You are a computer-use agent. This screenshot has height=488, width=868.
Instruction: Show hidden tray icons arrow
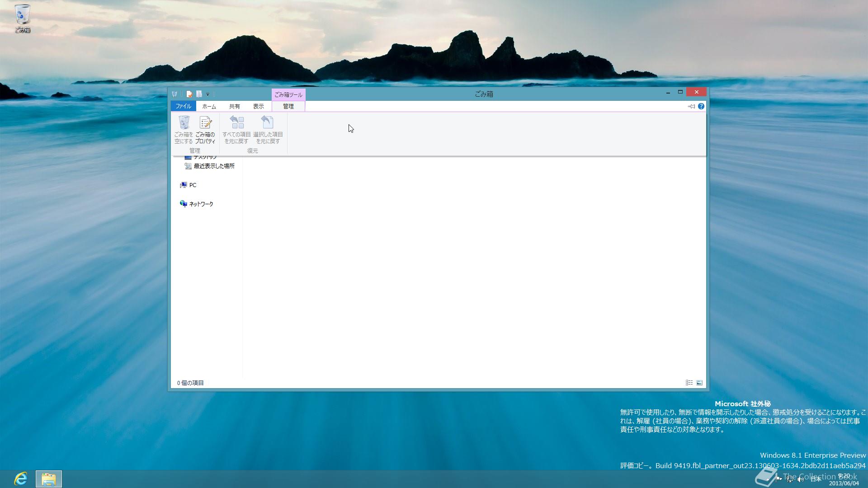[x=768, y=479]
